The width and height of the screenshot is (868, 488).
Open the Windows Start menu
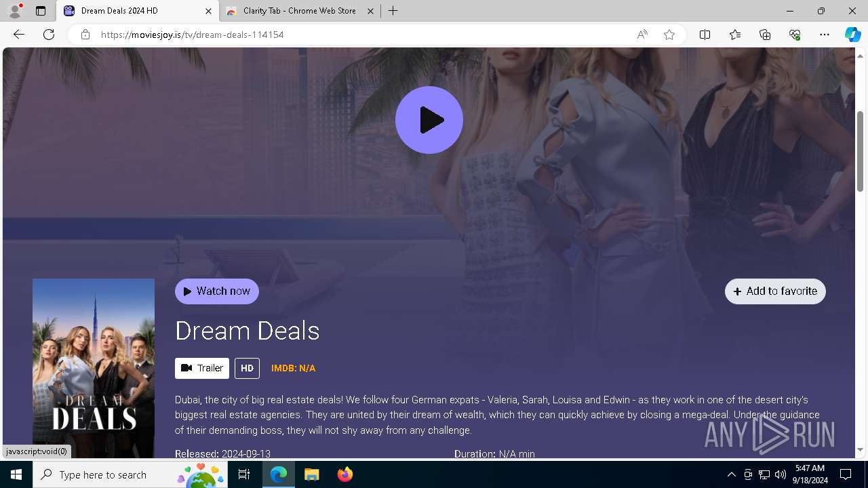click(x=16, y=474)
